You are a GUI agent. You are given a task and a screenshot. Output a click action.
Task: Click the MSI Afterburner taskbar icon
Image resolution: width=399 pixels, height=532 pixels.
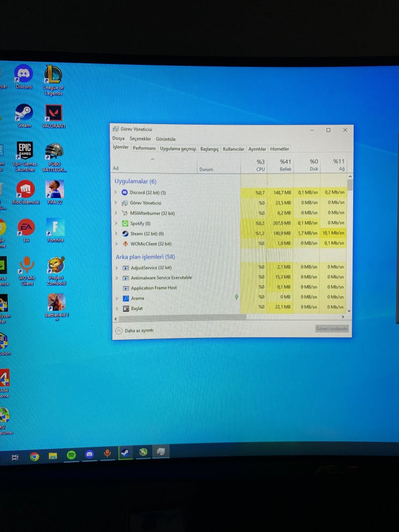coord(143,452)
